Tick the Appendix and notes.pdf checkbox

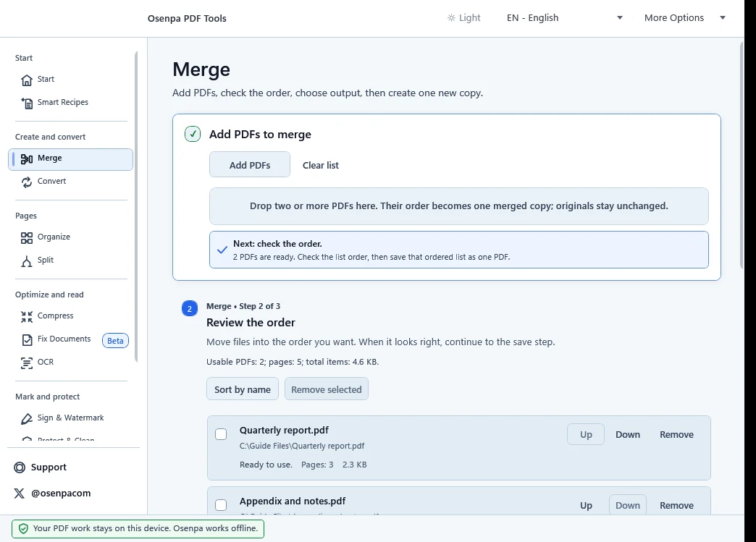pyautogui.click(x=221, y=505)
